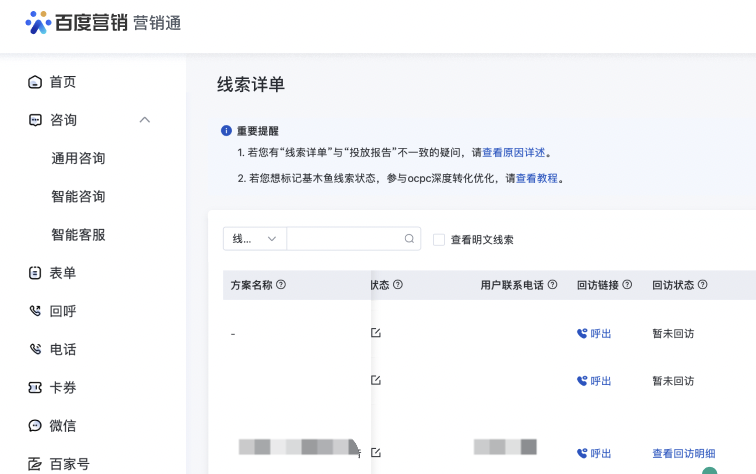The width and height of the screenshot is (756, 474).
Task: Click help icon beside 用户联系电话 header
Action: tap(552, 285)
